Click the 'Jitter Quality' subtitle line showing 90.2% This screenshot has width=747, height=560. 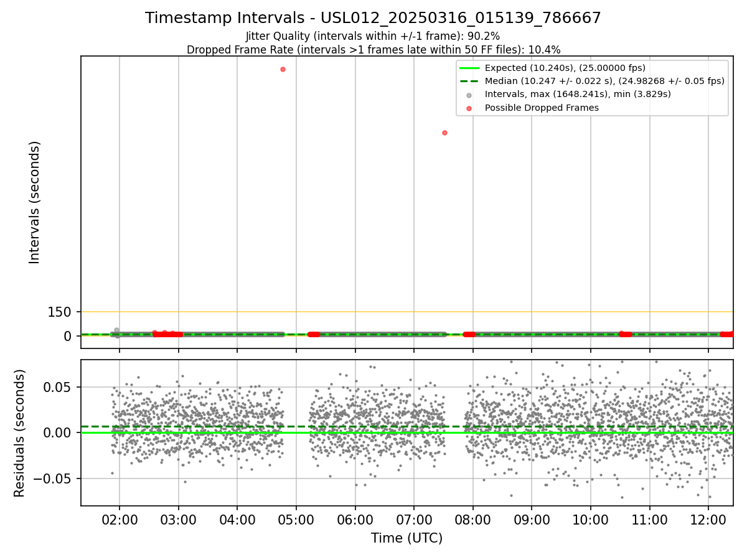click(373, 37)
